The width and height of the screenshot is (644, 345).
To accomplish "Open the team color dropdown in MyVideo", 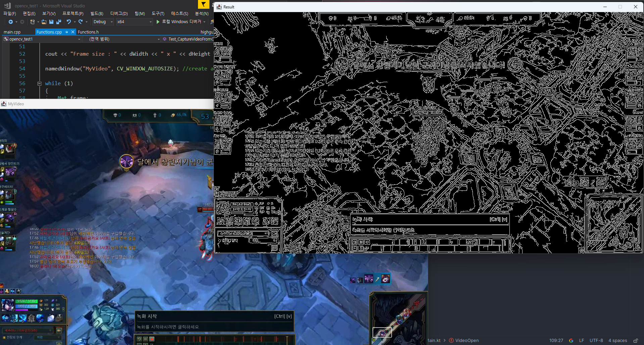I will 47,337.
